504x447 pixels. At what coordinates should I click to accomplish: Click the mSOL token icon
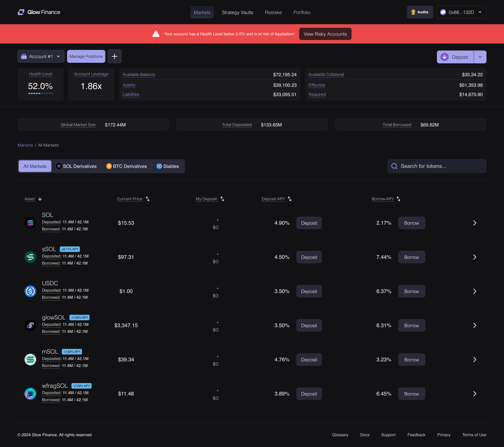click(30, 360)
